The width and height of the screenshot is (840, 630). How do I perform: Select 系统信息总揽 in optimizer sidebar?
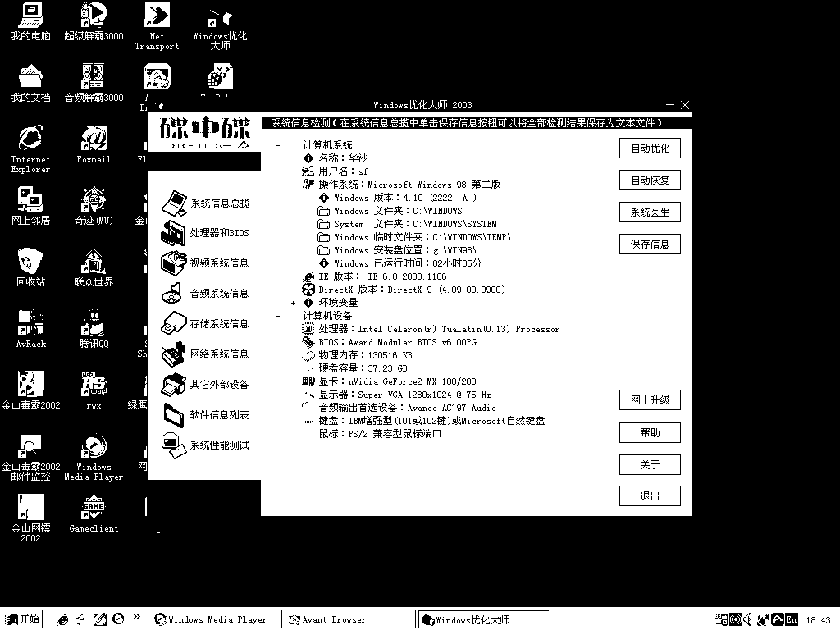point(205,203)
